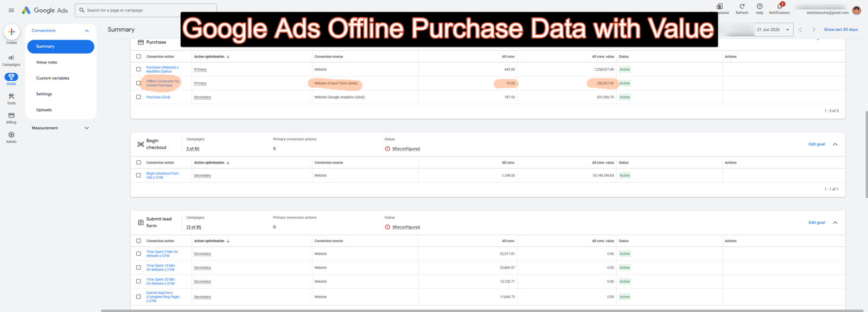The width and height of the screenshot is (868, 312).
Task: Click Show last 30 days link
Action: (841, 30)
